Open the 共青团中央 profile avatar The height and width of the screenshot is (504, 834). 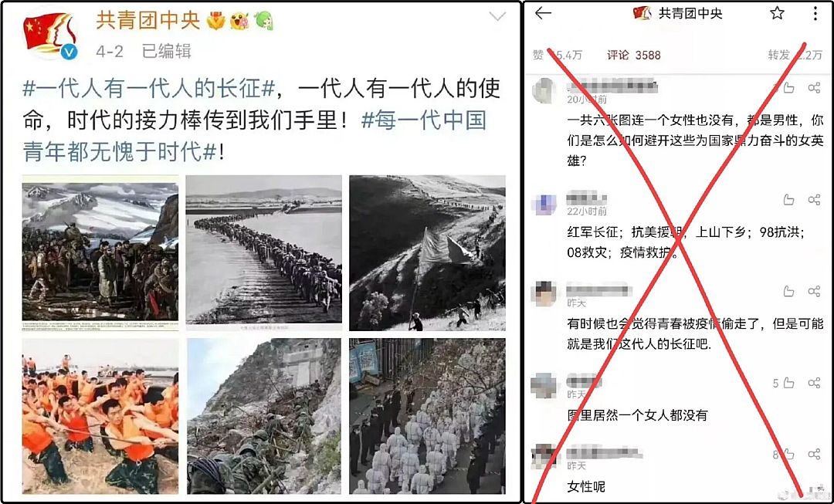(x=50, y=36)
